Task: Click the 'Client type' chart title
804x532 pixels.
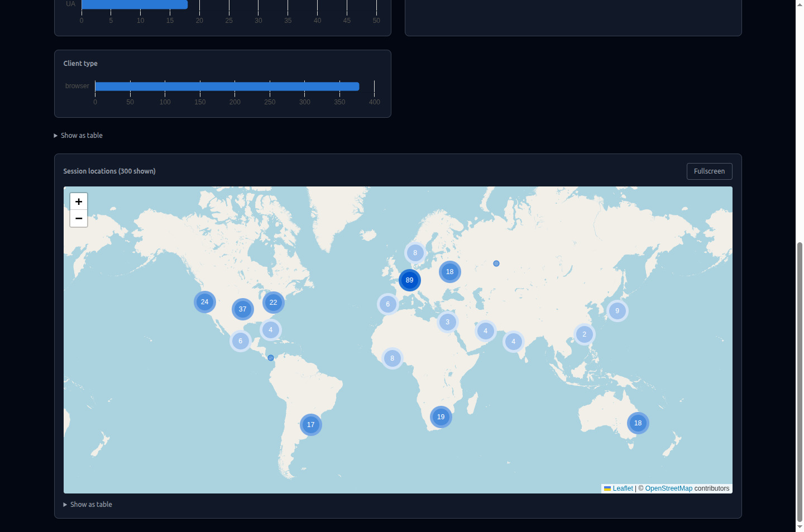Action: (80, 64)
